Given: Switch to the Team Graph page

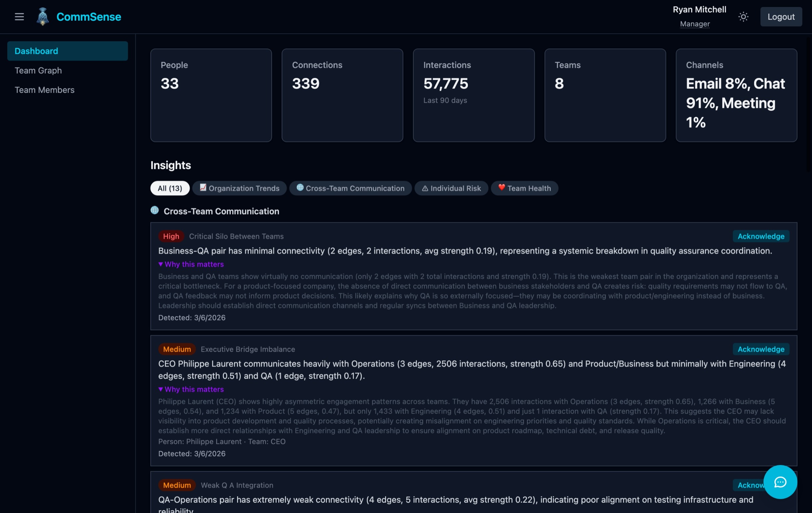Looking at the screenshot, I should coord(39,70).
